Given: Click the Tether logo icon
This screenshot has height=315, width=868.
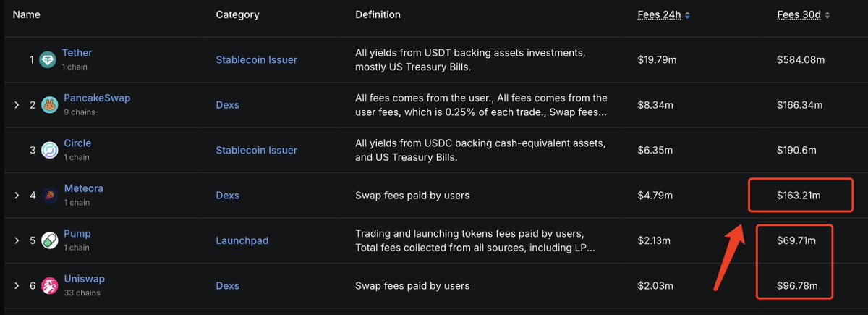Looking at the screenshot, I should (48, 59).
